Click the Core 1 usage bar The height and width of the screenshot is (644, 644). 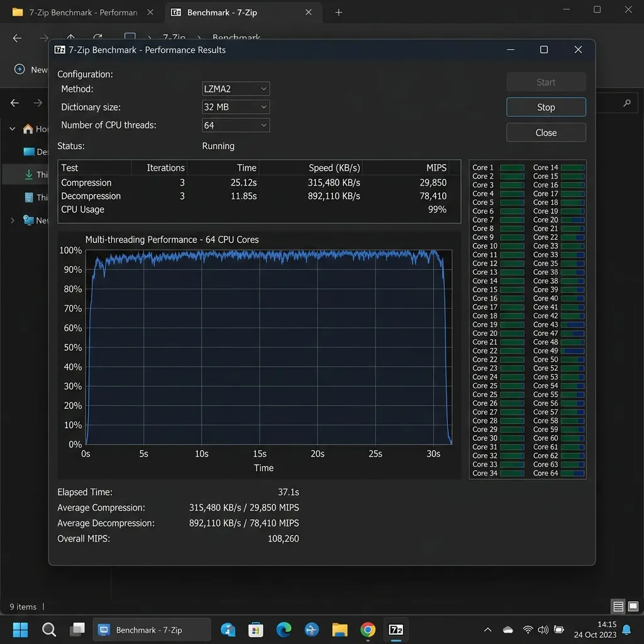pos(512,167)
